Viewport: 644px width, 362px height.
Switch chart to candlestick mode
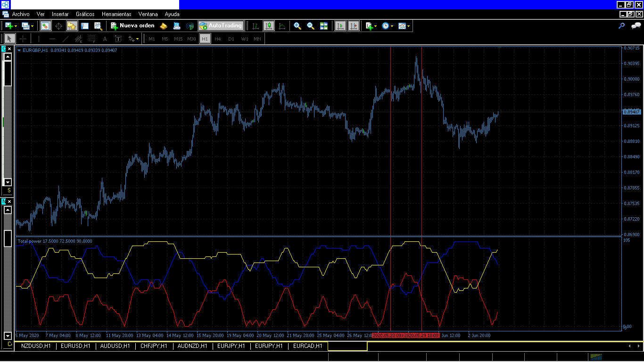(x=269, y=26)
